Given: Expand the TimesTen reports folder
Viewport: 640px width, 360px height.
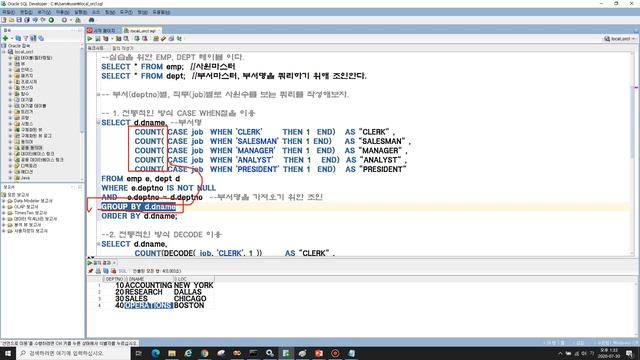Looking at the screenshot, I should (4, 213).
